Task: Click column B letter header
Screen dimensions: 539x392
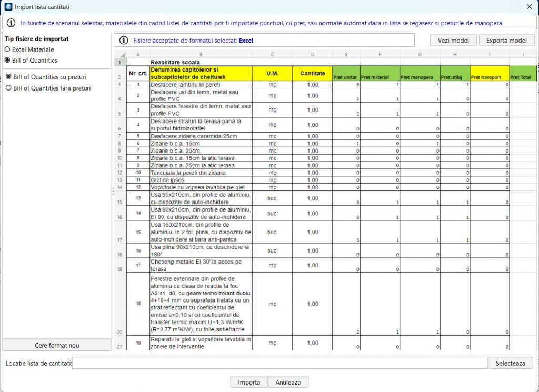Action: (201, 54)
